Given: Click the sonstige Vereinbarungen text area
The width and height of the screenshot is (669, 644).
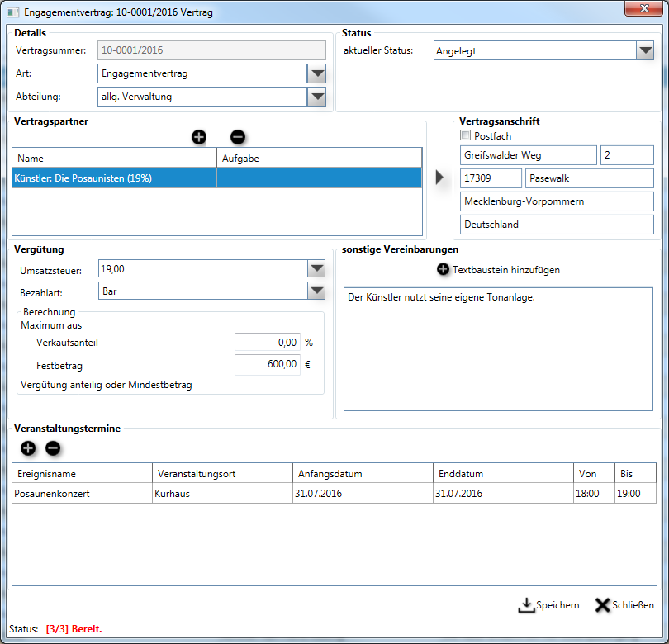Looking at the screenshot, I should pyautogui.click(x=498, y=349).
